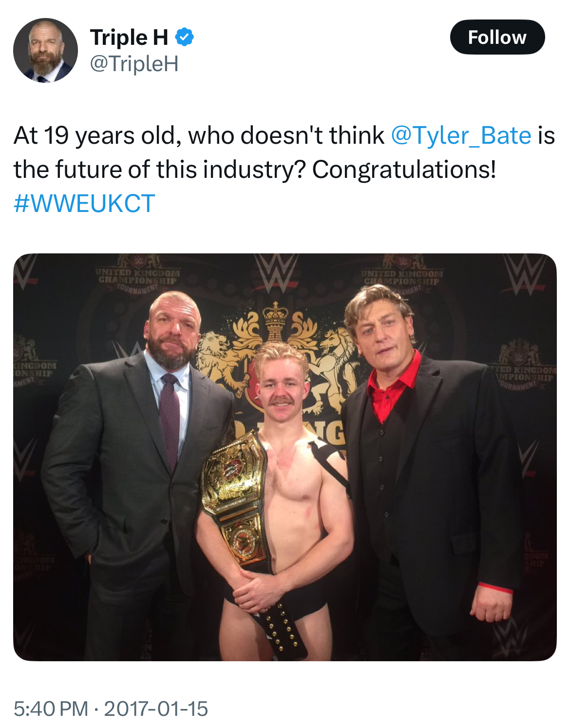
Task: Click the word Congratulations! in the tweet
Action: (404, 170)
